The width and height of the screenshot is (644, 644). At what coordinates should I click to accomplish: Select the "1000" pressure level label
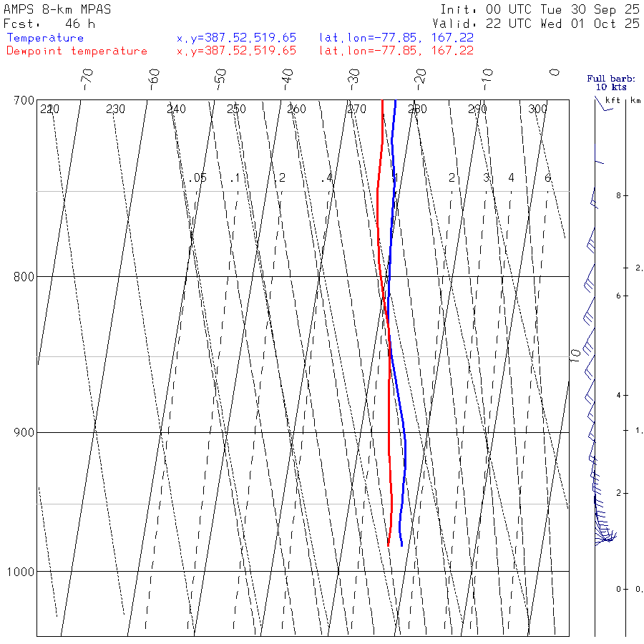[21, 572]
